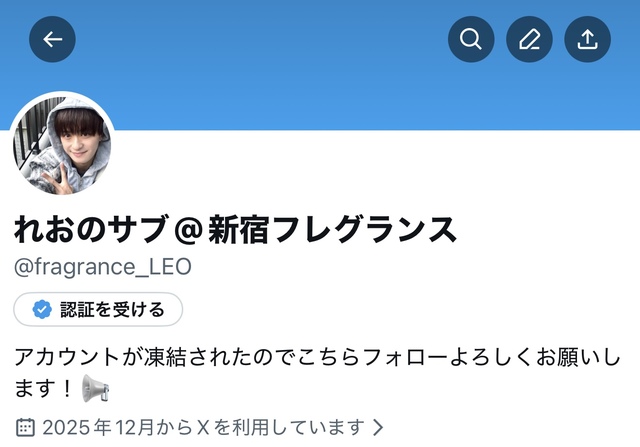The width and height of the screenshot is (640, 447).
Task: Select the 認証を受ける button label
Action: pyautogui.click(x=112, y=309)
